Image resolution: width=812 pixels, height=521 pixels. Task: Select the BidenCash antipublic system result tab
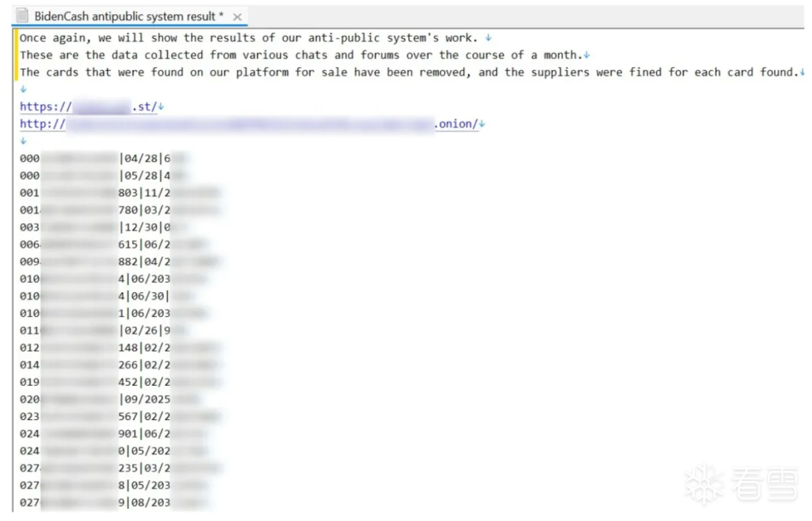[129, 16]
